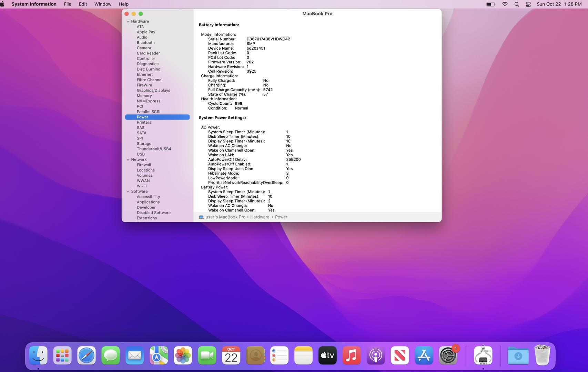Click the Spotlight search magnifier icon
The height and width of the screenshot is (372, 588).
tap(516, 4)
